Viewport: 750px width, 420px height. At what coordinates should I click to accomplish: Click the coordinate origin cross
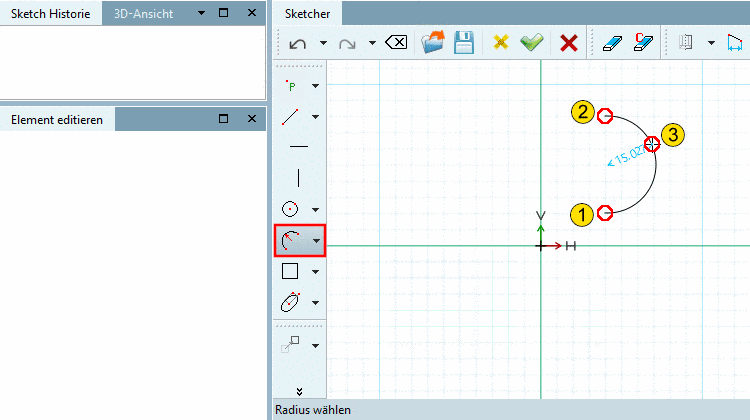coord(540,246)
